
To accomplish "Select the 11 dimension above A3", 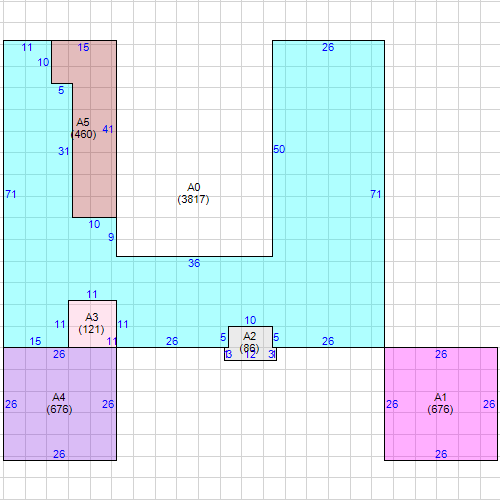I will pyautogui.click(x=92, y=294).
